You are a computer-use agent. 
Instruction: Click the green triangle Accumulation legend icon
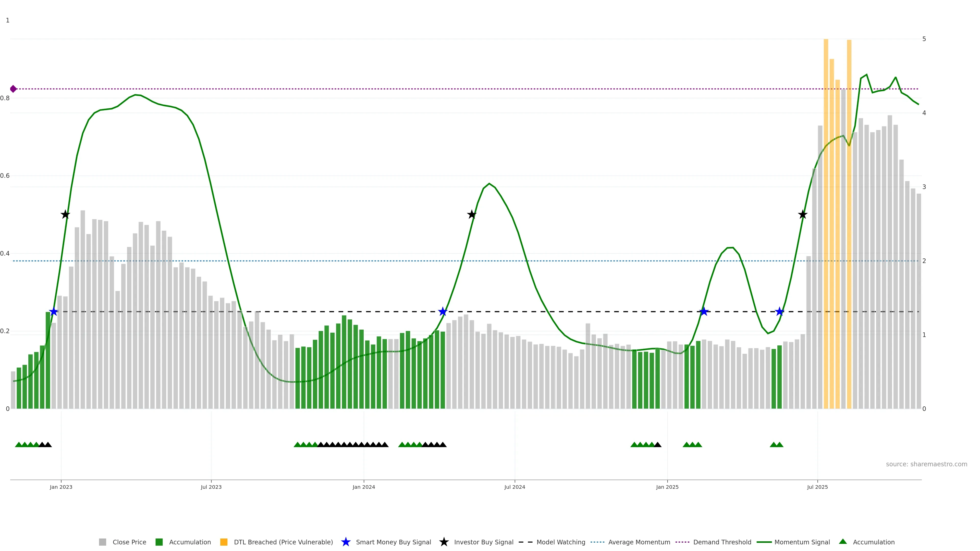(x=843, y=542)
